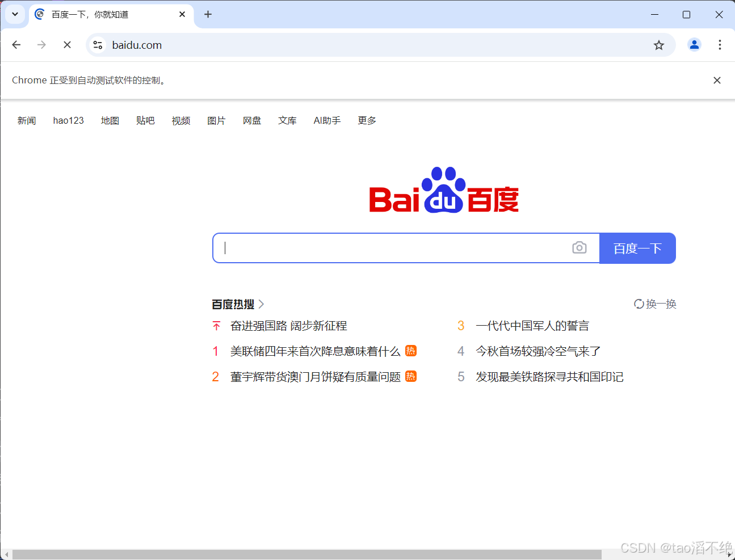
Task: Click the address bar showing baidu.com
Action: click(380, 45)
